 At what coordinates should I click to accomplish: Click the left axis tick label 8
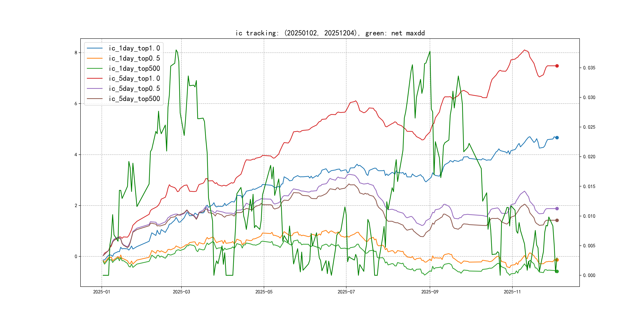76,53
